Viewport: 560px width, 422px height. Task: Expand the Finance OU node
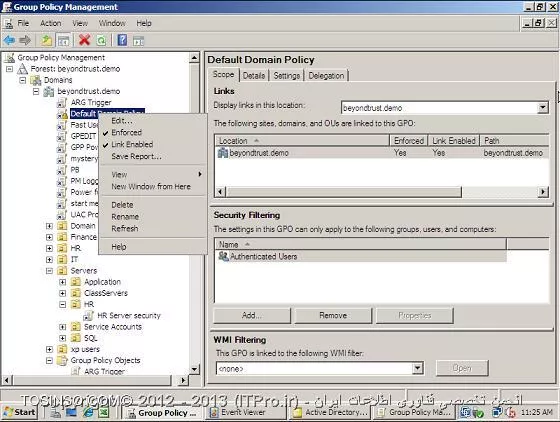pyautogui.click(x=49, y=237)
